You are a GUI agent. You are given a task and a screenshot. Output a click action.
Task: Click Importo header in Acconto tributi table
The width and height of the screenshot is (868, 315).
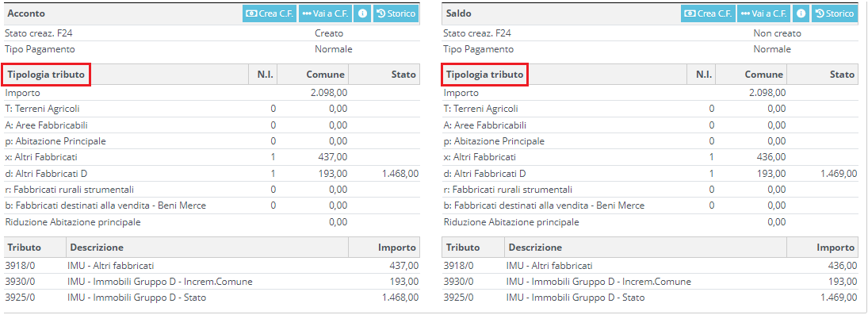point(398,248)
